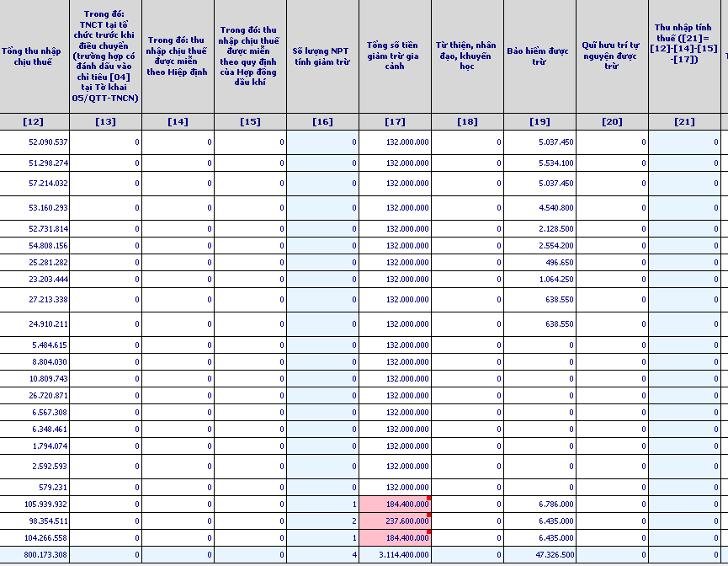Select the column index header [21]
728x566 pixels.
click(684, 121)
